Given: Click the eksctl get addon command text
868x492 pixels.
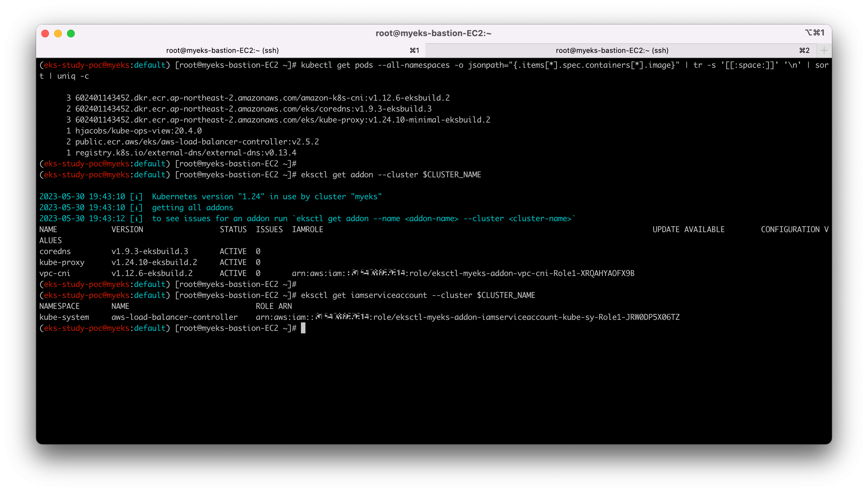Looking at the screenshot, I should [x=391, y=175].
